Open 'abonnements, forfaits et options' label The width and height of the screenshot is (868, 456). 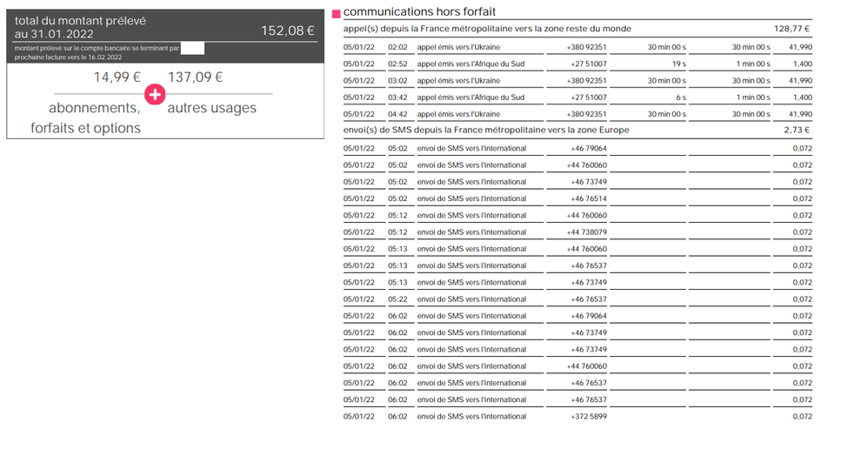click(85, 118)
